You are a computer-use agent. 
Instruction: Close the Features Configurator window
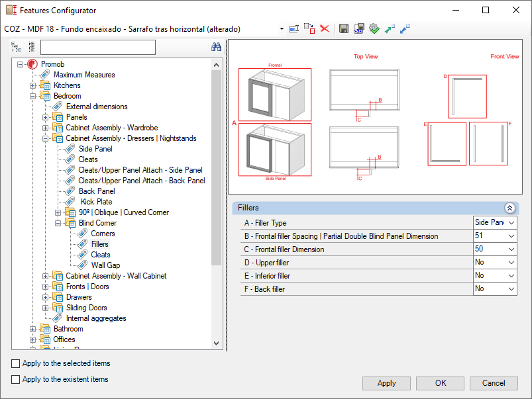[515, 10]
